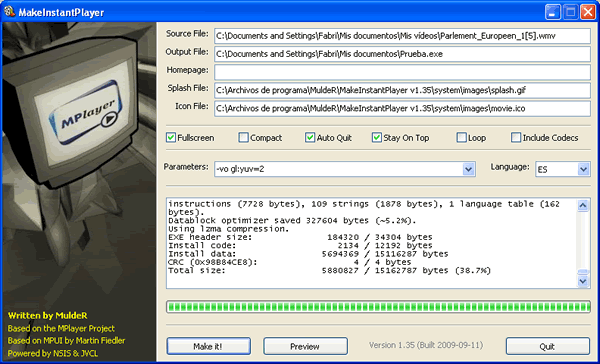Viewport: 600px width, 364px height.
Task: Click inside the Parameters text box
Action: pyautogui.click(x=338, y=169)
